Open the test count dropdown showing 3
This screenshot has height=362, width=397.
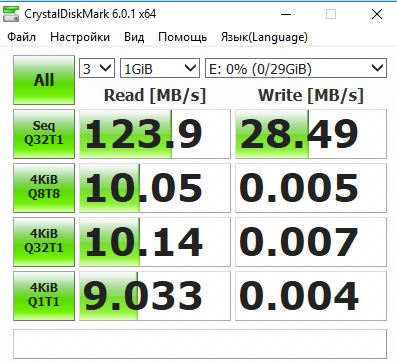pos(97,68)
